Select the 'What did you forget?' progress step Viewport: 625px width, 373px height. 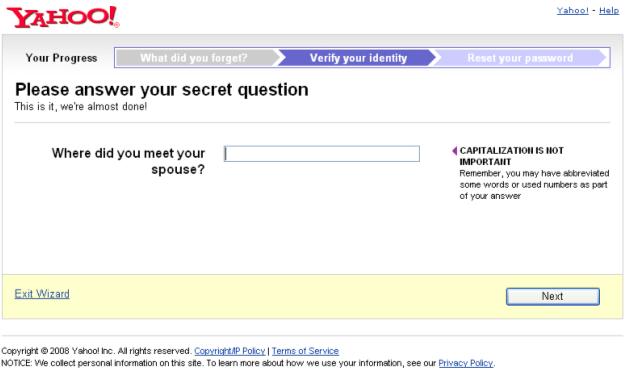[196, 58]
